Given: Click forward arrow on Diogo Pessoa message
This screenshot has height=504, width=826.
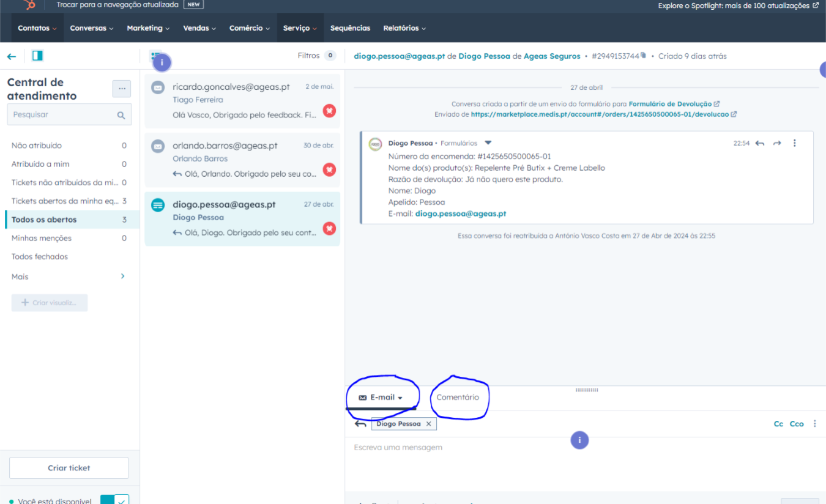Looking at the screenshot, I should [x=777, y=143].
